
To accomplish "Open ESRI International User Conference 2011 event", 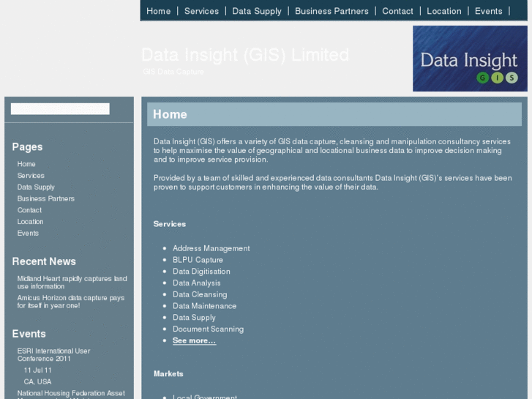I will pyautogui.click(x=53, y=354).
